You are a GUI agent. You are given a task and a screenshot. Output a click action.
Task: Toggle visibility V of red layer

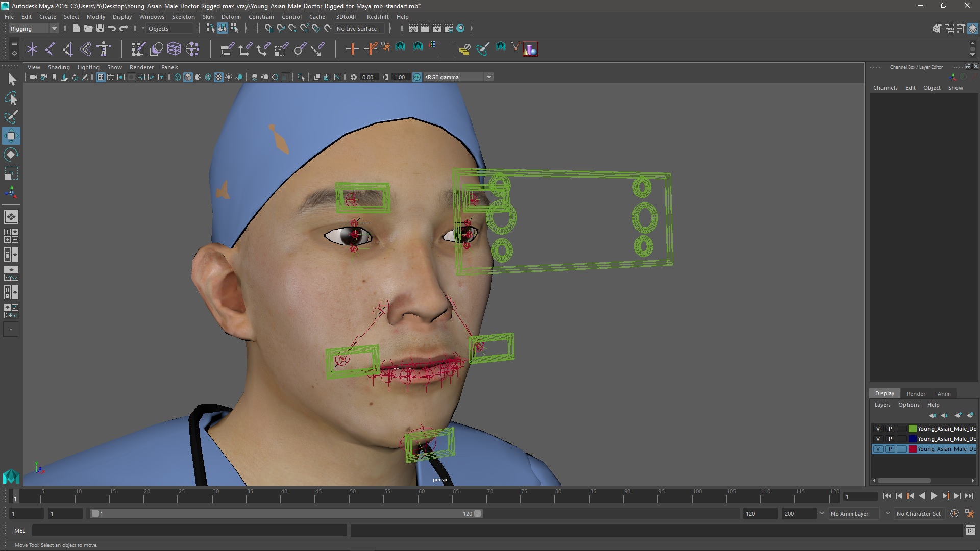[878, 449]
